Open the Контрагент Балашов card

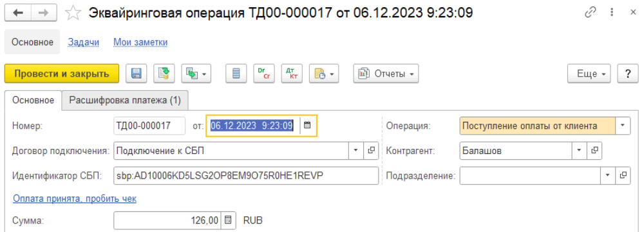(594, 151)
